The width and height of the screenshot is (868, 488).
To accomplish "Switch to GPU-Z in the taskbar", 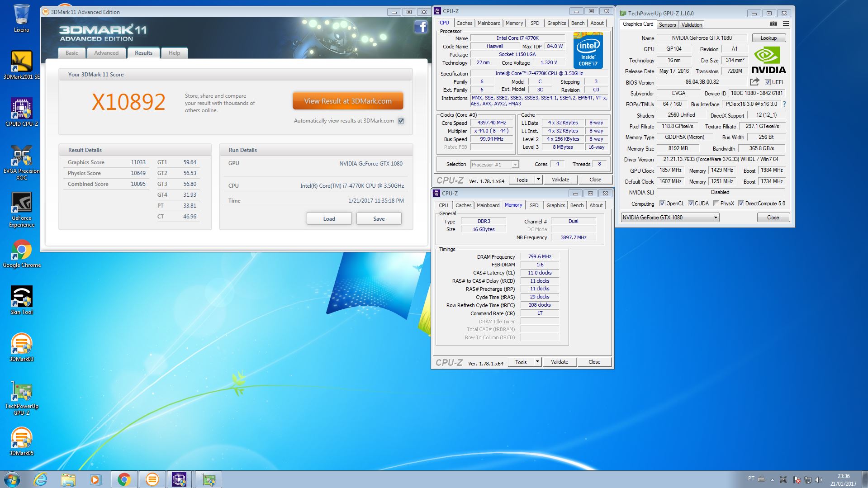I will [208, 479].
